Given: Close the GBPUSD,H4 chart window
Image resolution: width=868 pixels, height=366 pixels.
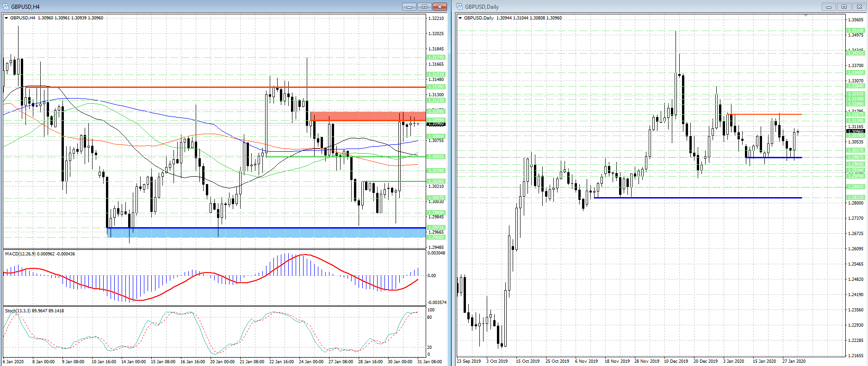Looking at the screenshot, I should click(x=440, y=6).
